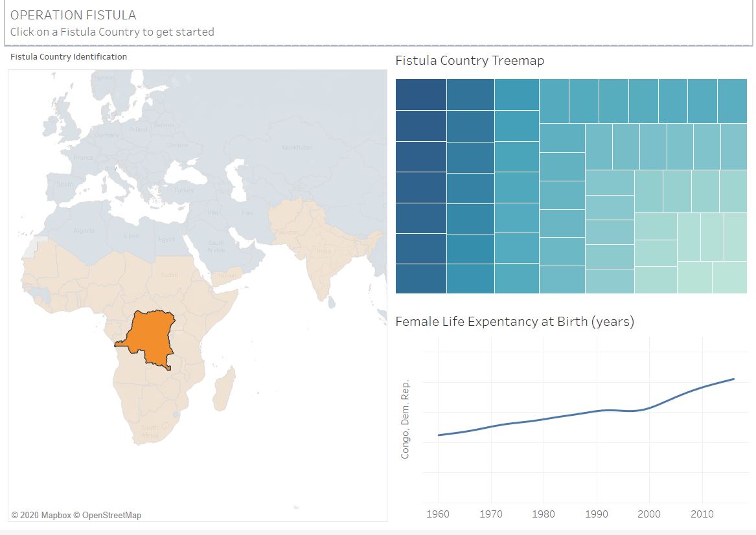Click the Libya label on the map
The image size is (756, 535).
[x=131, y=236]
